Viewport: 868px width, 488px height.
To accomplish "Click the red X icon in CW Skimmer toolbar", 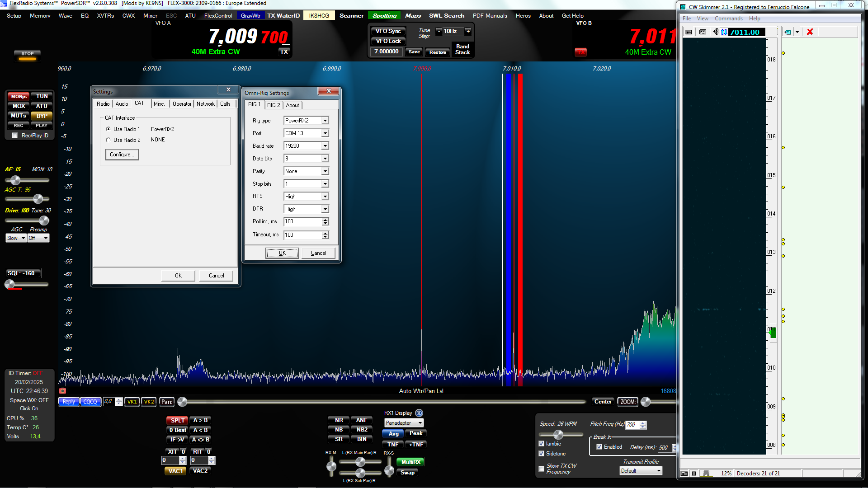I will 810,32.
